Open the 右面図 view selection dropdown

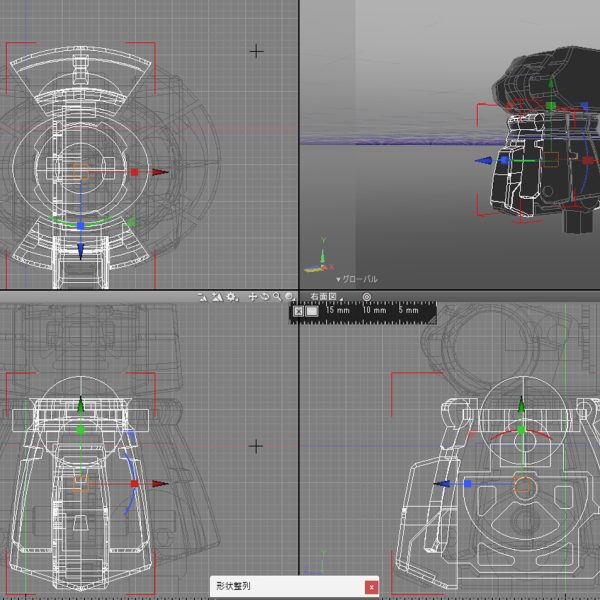[326, 297]
